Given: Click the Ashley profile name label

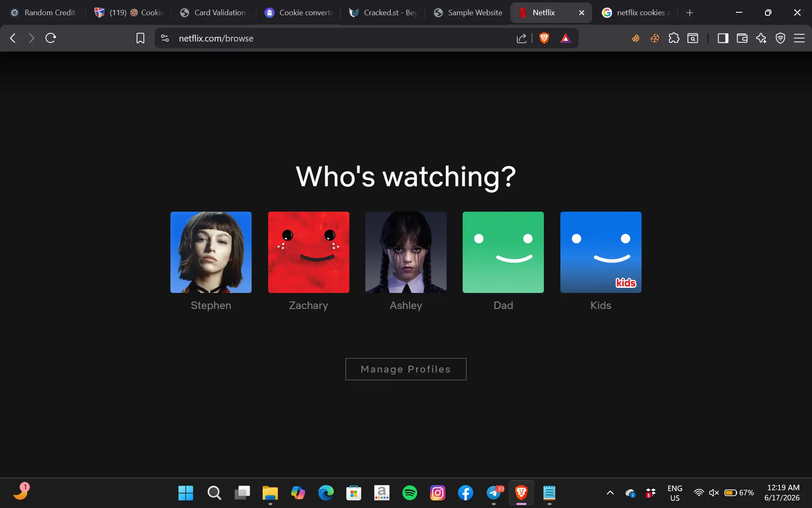Looking at the screenshot, I should coord(406,305).
